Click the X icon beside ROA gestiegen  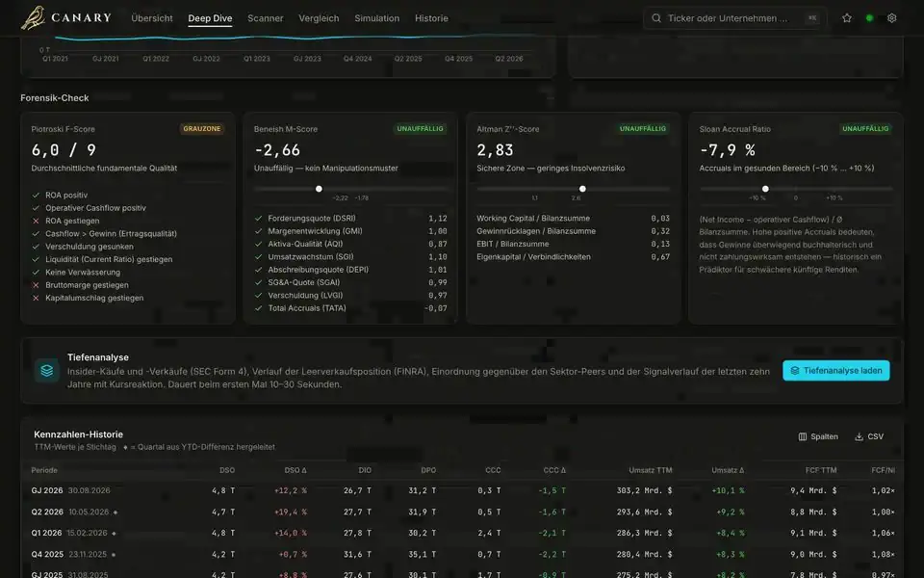(x=36, y=221)
